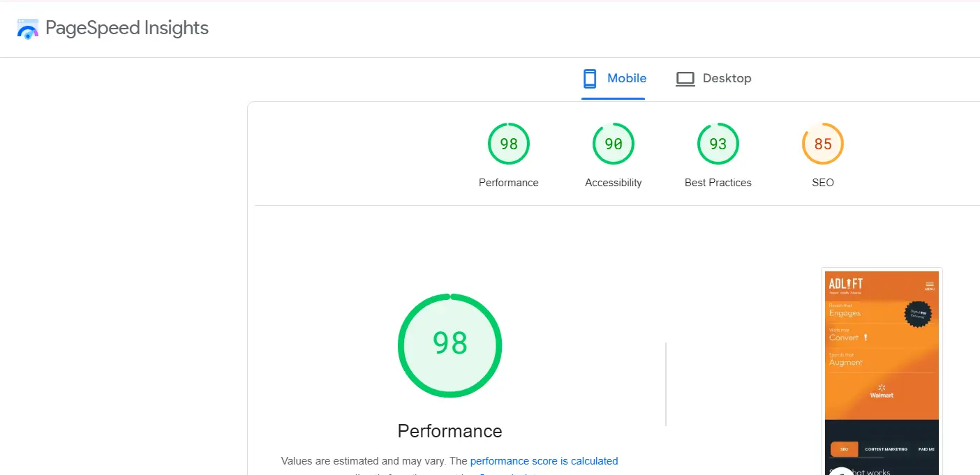Click the desktop monitor icon

pyautogui.click(x=685, y=79)
